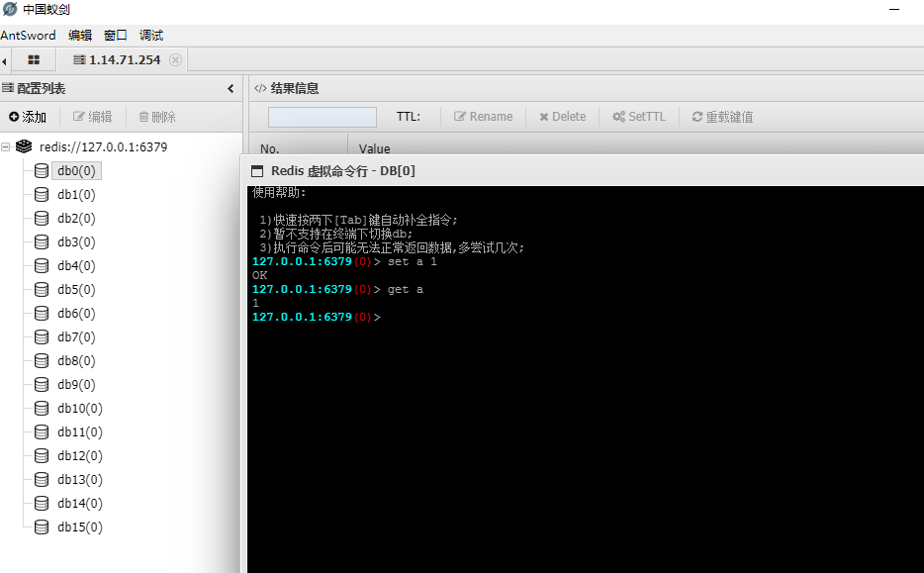Click the OK response text

pos(260,275)
